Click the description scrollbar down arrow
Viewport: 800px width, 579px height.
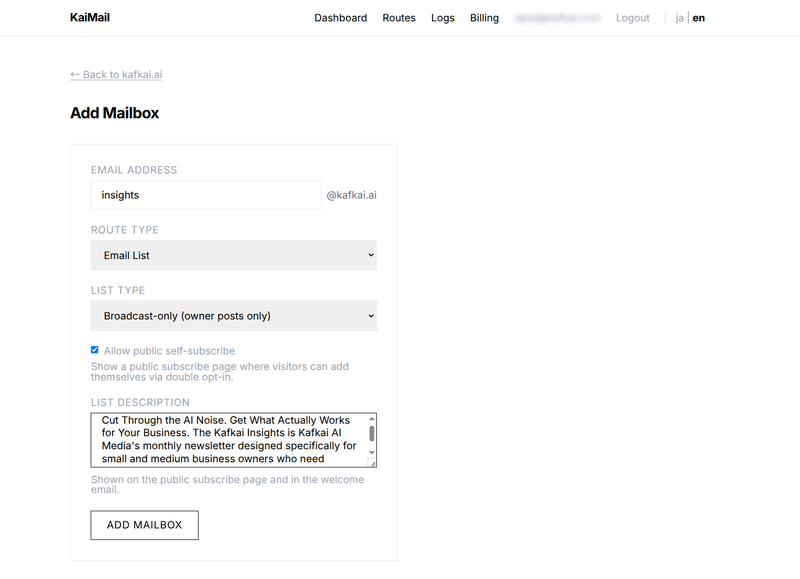tap(372, 452)
